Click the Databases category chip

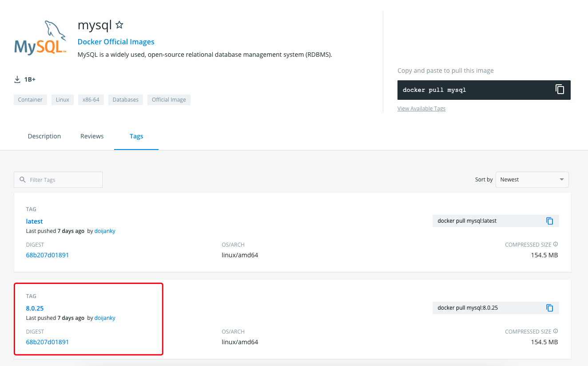126,100
